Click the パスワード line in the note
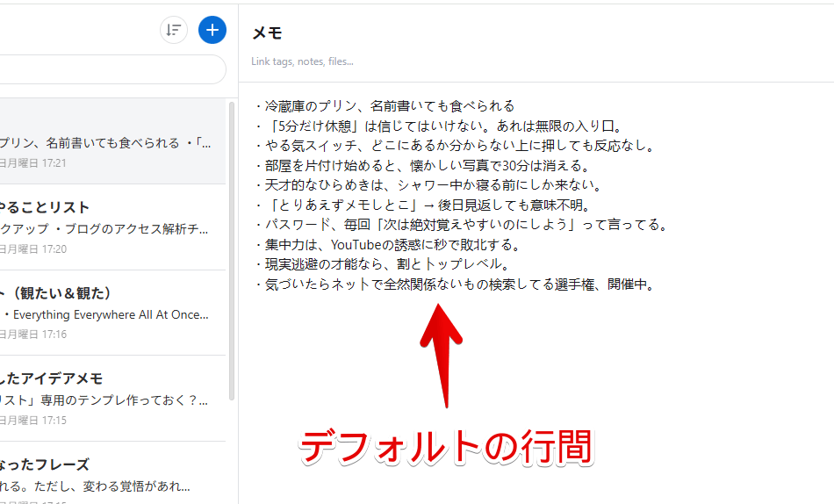The width and height of the screenshot is (834, 504). coord(462,225)
